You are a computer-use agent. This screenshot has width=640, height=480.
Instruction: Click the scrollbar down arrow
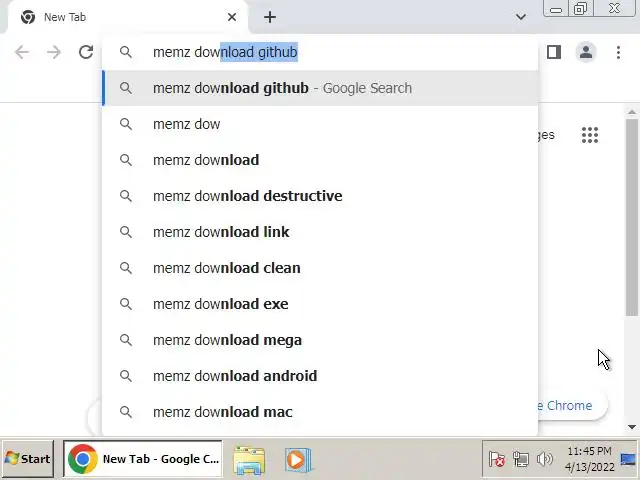tap(632, 427)
